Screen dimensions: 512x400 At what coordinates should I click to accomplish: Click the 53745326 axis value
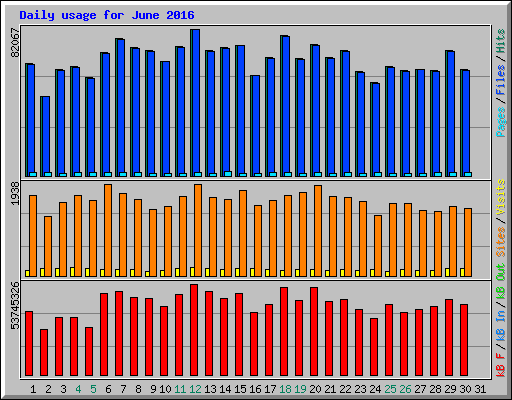[x=15, y=305]
